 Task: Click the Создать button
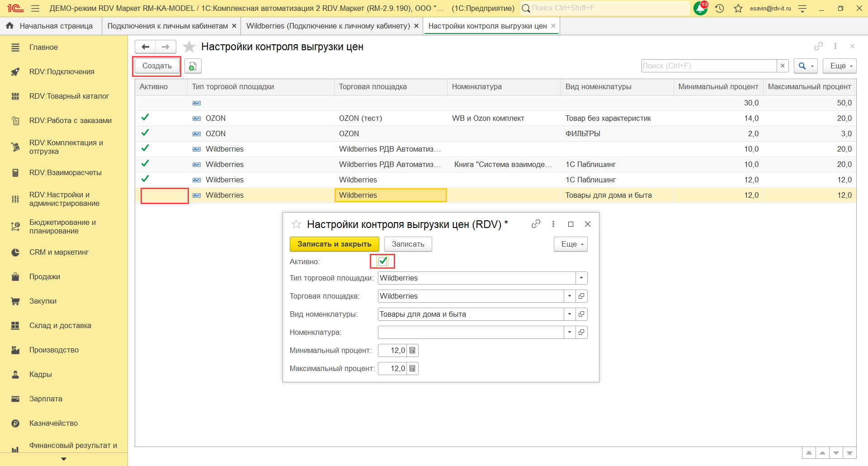157,66
